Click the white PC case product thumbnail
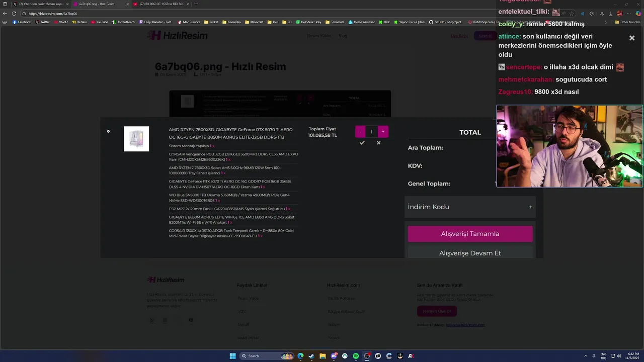The width and height of the screenshot is (644, 362). coord(136,139)
